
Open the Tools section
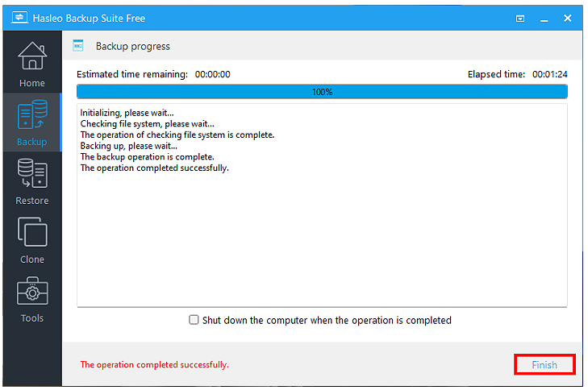[32, 299]
